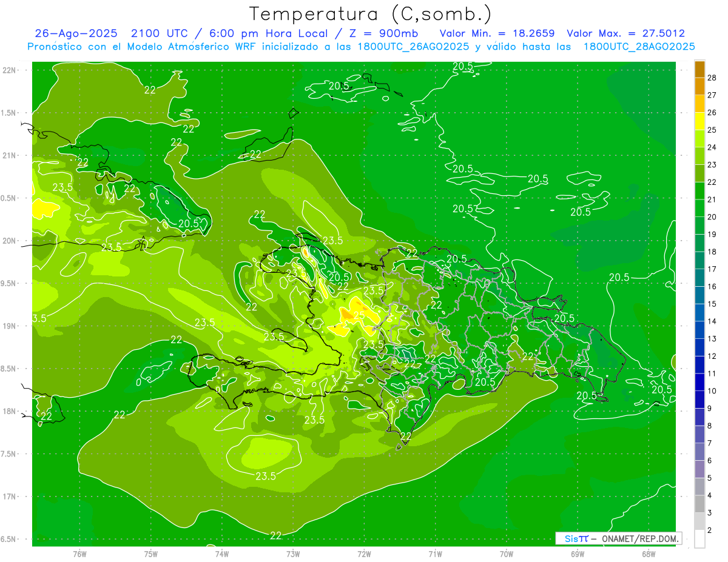Click latitude axis label "17N"
Image resolution: width=728 pixels, height=562 pixels.
coord(10,497)
